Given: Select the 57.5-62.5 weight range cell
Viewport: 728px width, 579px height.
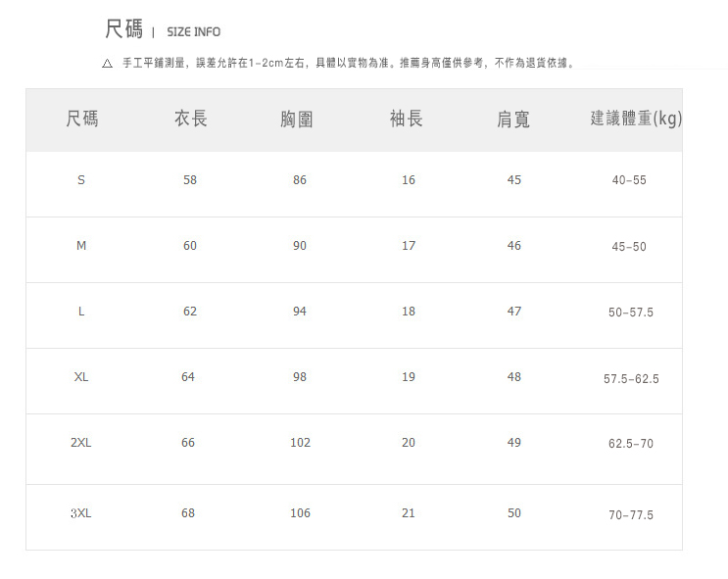Looking at the screenshot, I should coord(631,378).
